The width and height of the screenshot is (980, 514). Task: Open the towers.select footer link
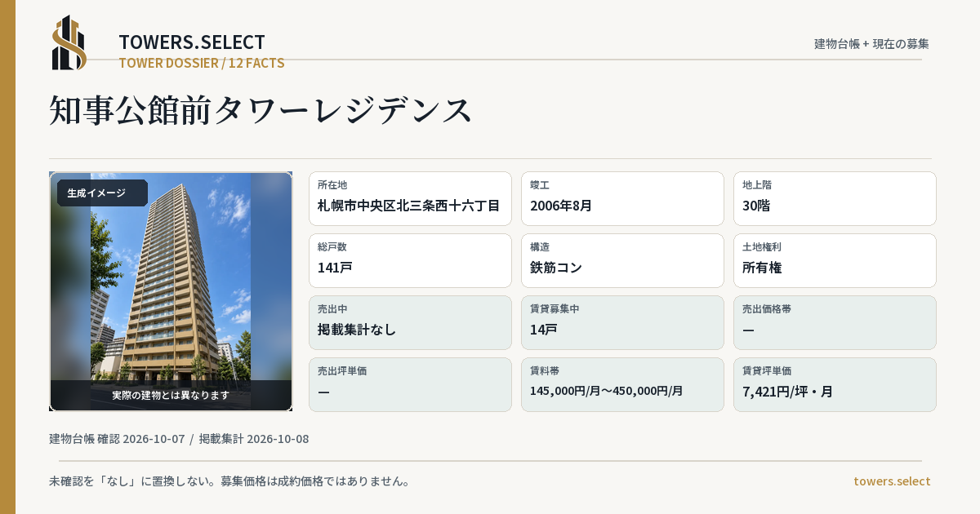tap(892, 481)
